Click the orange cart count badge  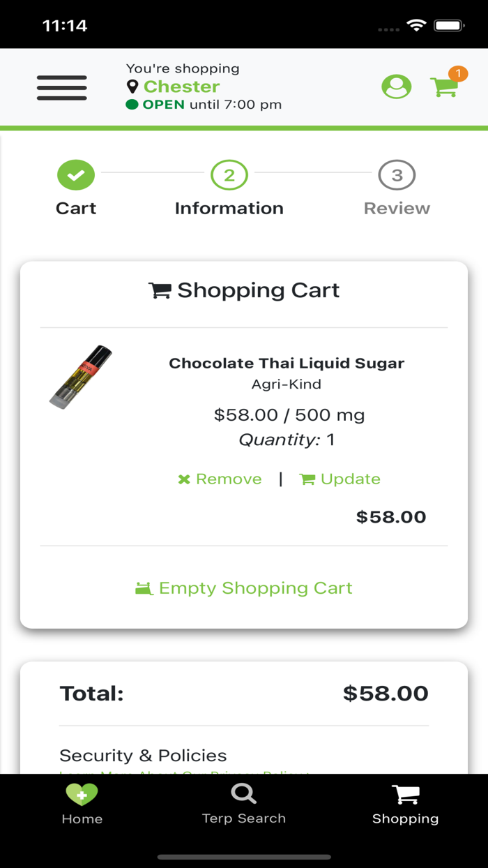[x=458, y=73]
